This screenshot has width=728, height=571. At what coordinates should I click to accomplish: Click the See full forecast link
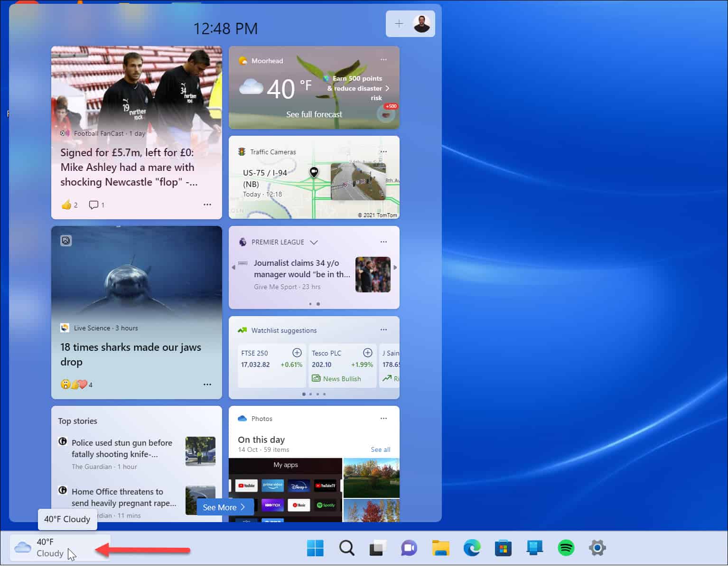[x=314, y=114]
